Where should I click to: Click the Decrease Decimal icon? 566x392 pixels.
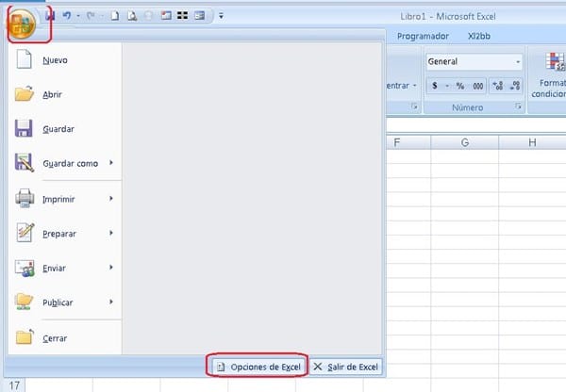(x=514, y=86)
